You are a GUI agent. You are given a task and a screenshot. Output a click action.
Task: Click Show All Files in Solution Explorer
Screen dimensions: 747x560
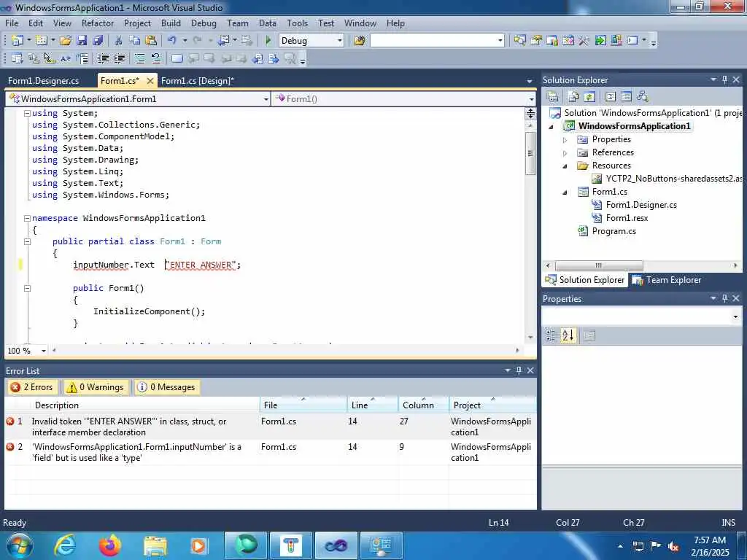[573, 97]
